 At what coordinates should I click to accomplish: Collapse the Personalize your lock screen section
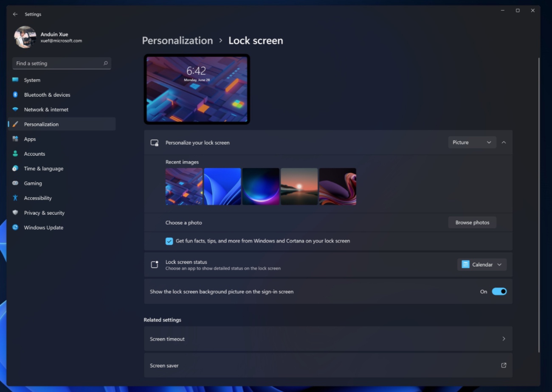tap(504, 143)
